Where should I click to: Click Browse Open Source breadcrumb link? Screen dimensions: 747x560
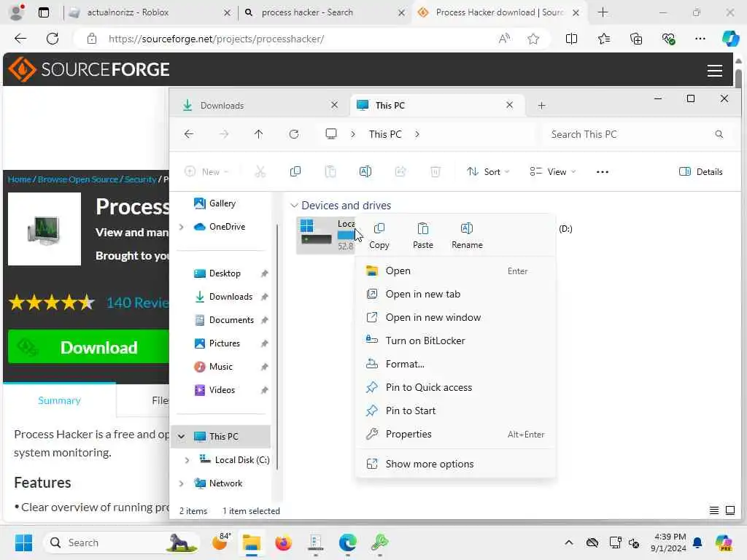[77, 179]
